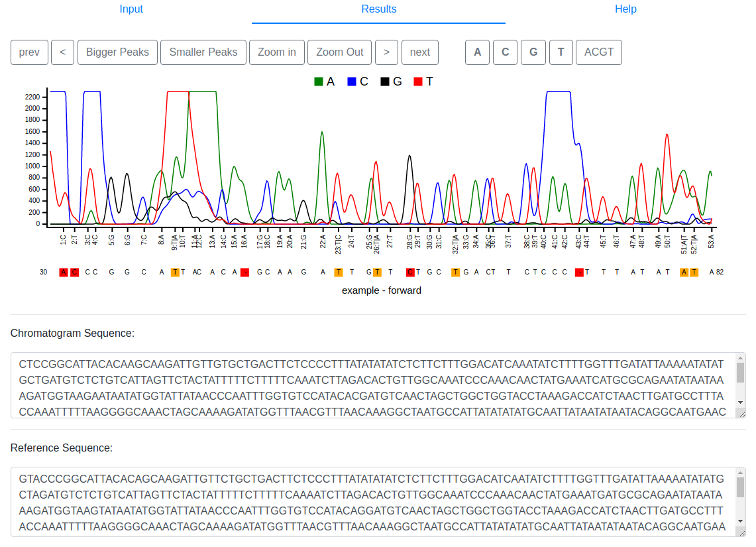
Task: Show all traces with ACGT button
Action: pos(598,52)
